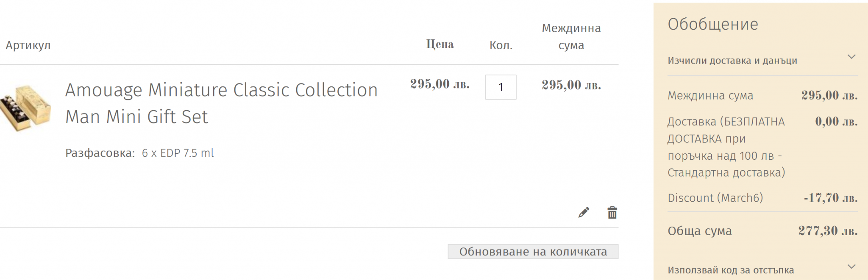Click the Обобщение summary heading
The width and height of the screenshot is (868, 280).
tap(713, 24)
